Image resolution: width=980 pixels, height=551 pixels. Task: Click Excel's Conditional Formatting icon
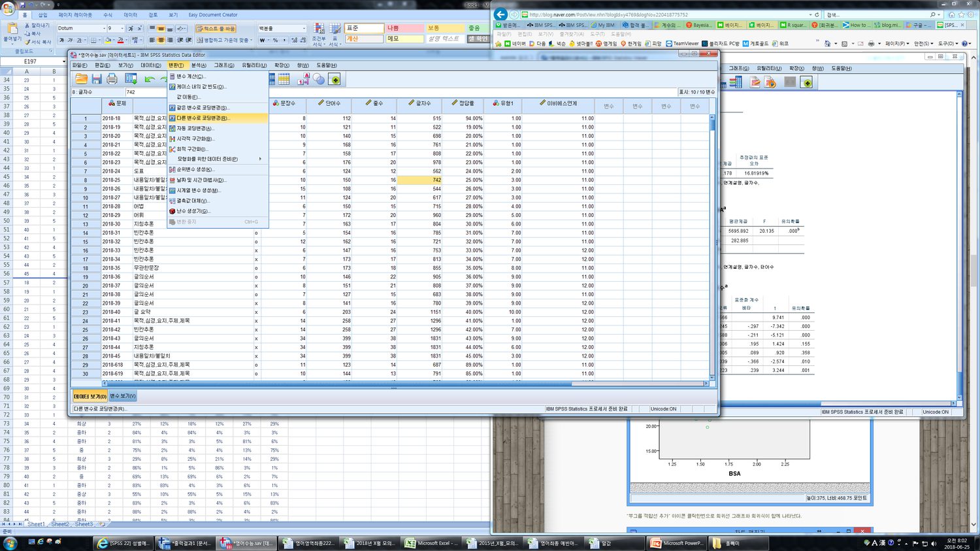[319, 29]
